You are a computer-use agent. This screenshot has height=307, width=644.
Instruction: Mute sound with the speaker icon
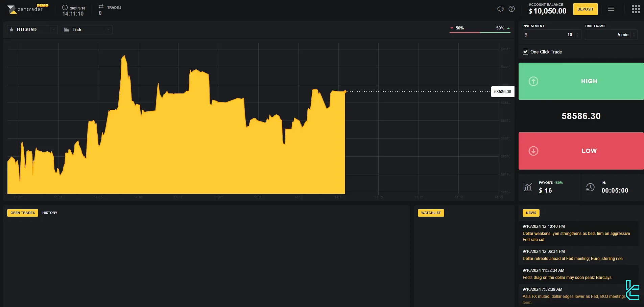(500, 9)
